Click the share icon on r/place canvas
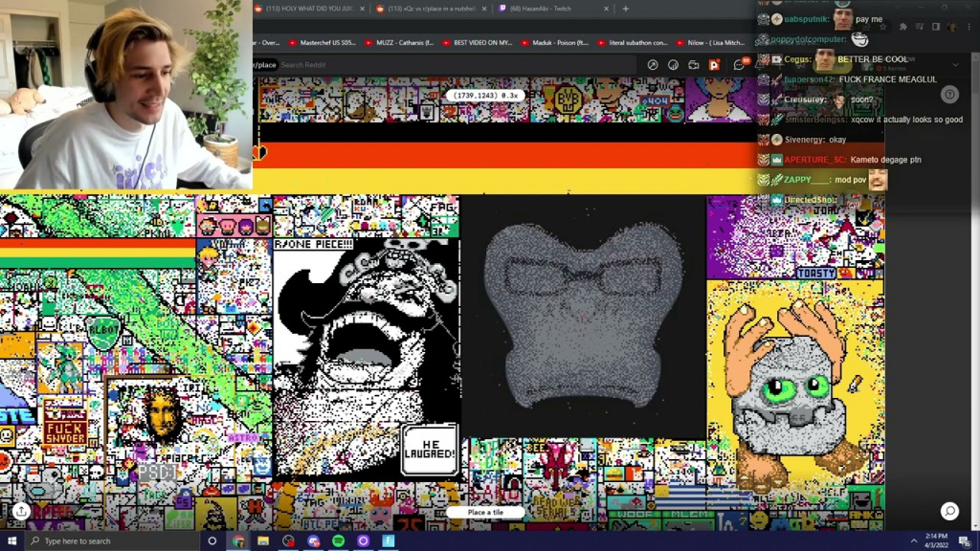Screen dimensions: 980x551 point(21,511)
